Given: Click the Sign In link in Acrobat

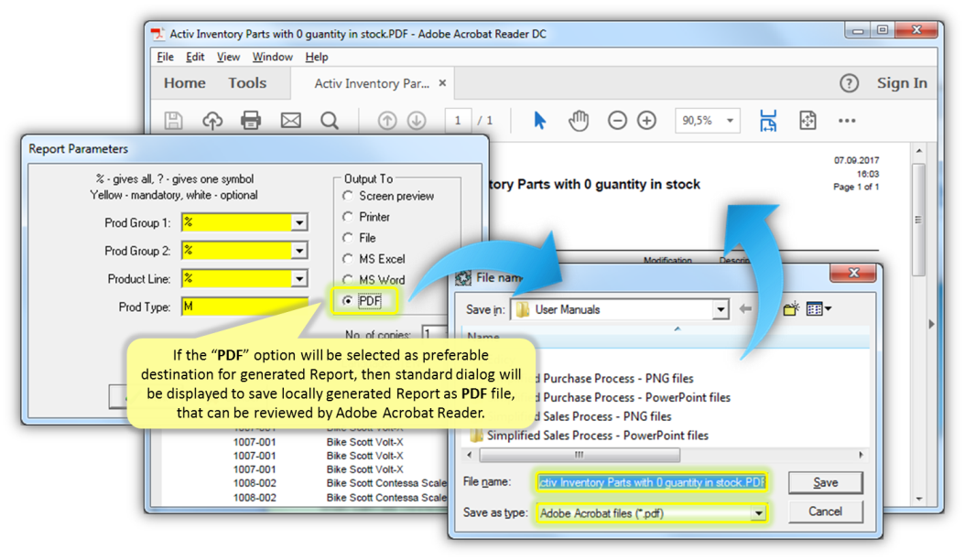Looking at the screenshot, I should [902, 83].
